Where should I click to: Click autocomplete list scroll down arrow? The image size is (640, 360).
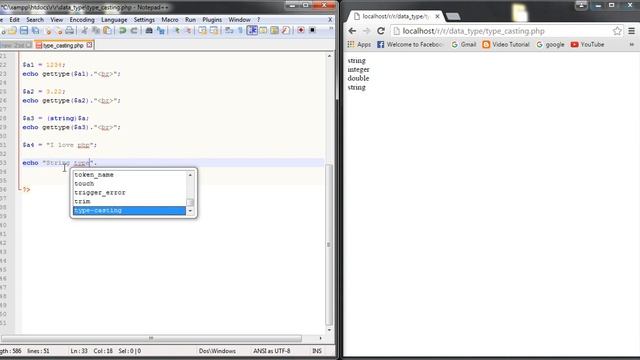[190, 211]
